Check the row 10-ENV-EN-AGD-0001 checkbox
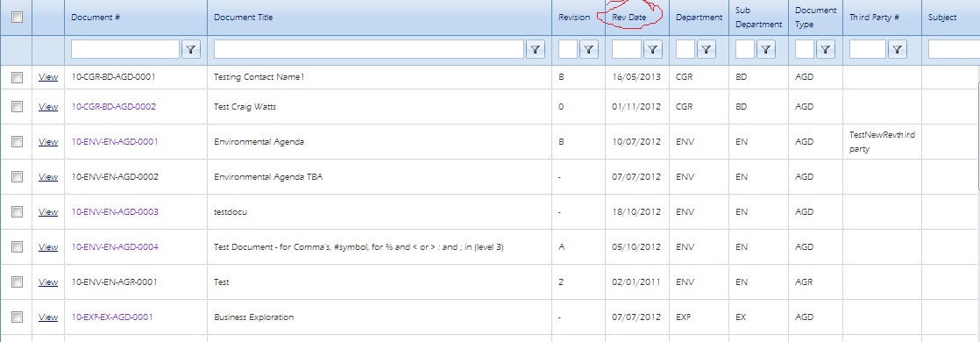This screenshot has width=980, height=342. 18,142
